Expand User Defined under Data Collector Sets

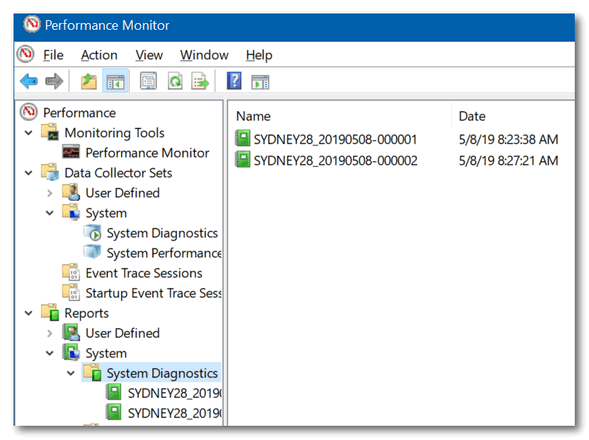click(x=50, y=193)
